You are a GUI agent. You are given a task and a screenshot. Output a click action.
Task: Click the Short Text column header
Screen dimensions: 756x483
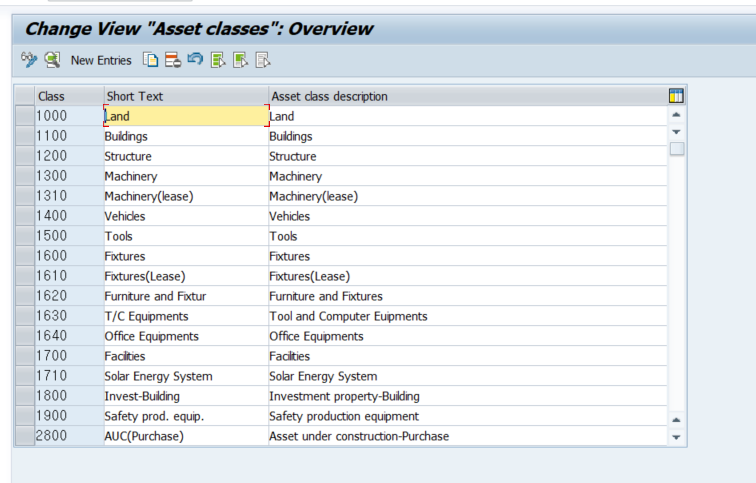[x=186, y=96]
